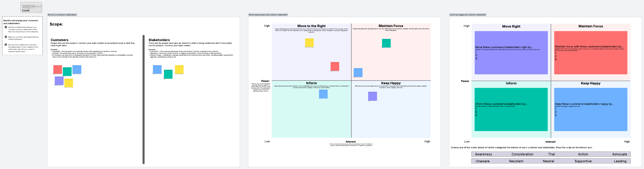Click the step 2 number circle
644x169 pixels.
coord(6,37)
